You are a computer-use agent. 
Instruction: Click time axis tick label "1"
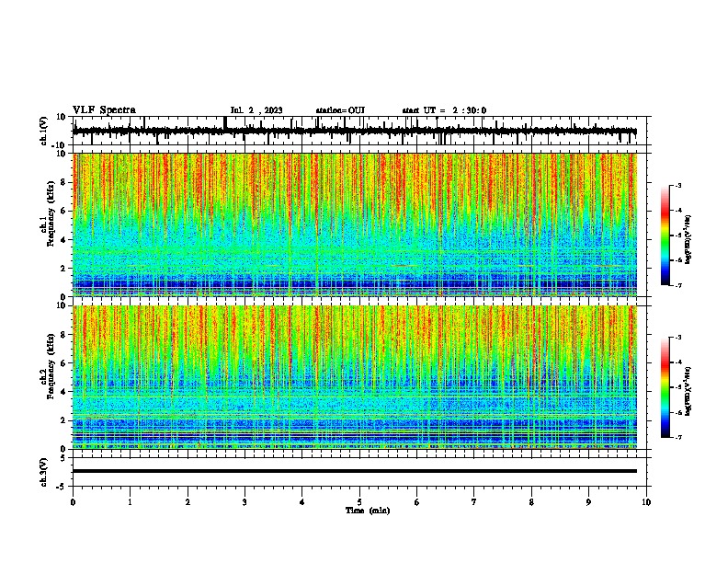click(x=130, y=502)
